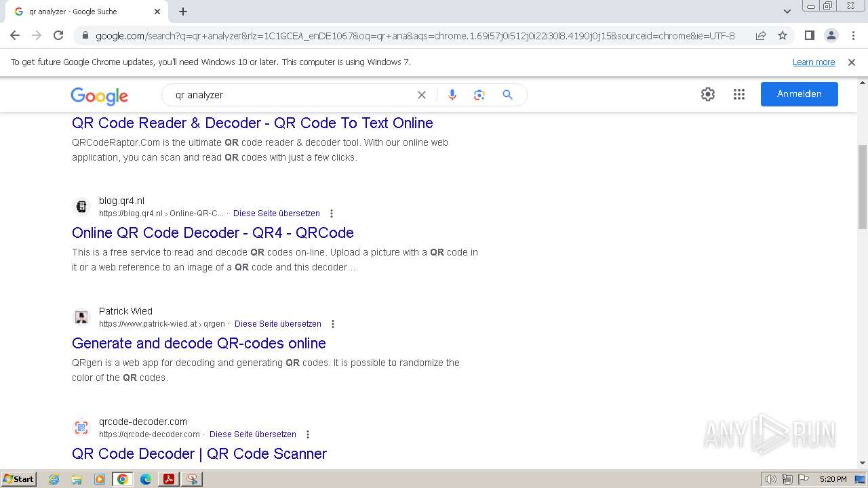Open more options for qrcode-decoder.com result
868x488 pixels.
[x=308, y=434]
